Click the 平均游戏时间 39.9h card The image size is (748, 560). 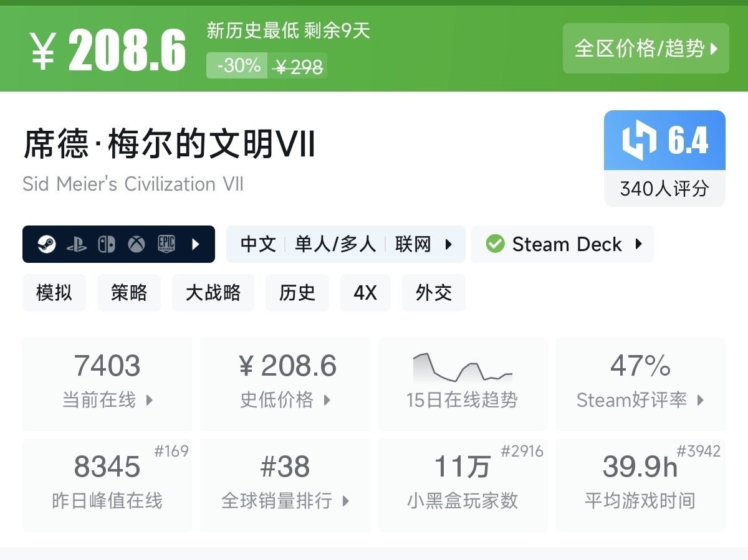(640, 485)
